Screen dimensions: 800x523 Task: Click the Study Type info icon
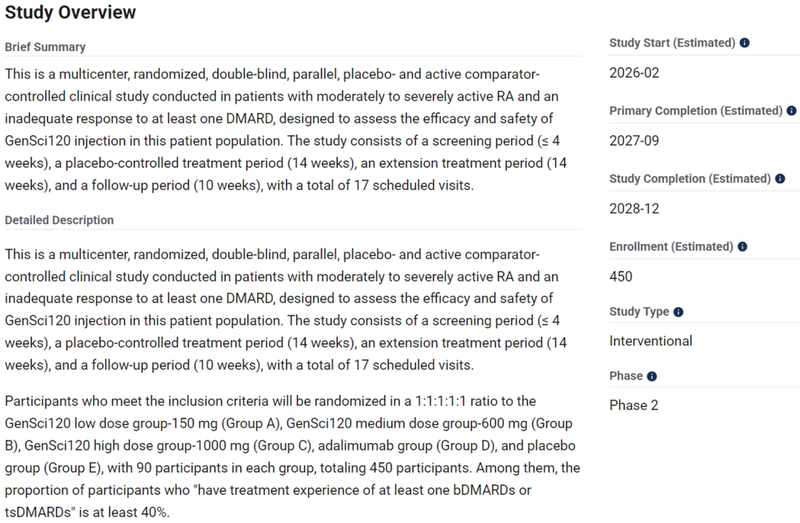pyautogui.click(x=679, y=312)
